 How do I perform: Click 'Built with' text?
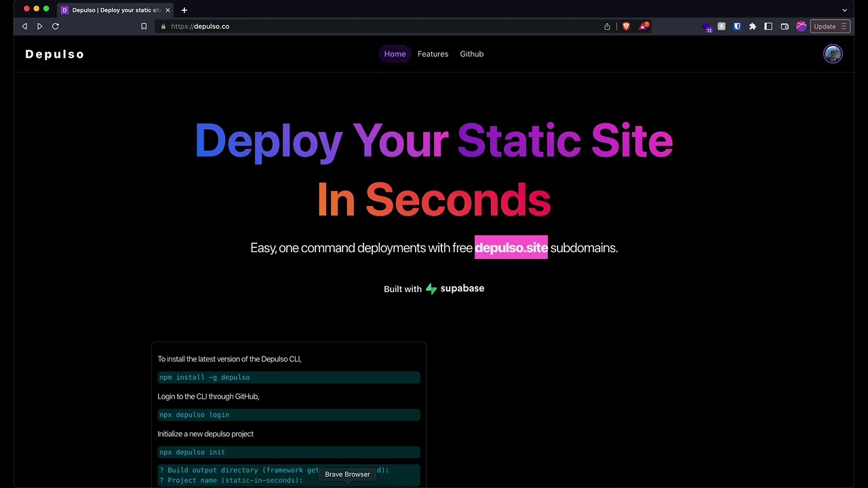point(403,289)
